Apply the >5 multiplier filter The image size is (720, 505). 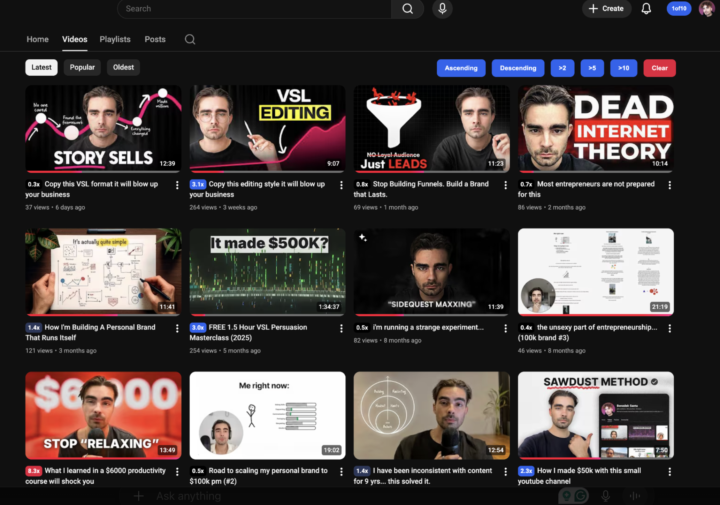592,68
